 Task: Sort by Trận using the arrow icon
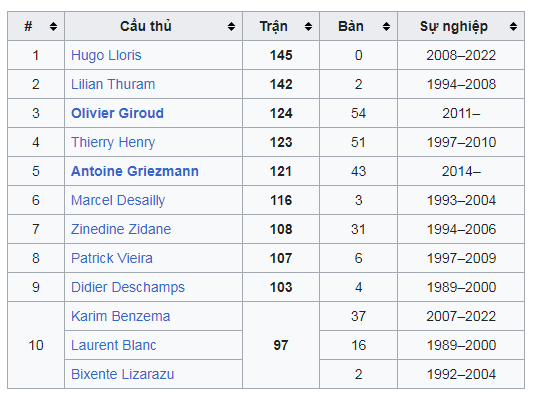point(308,26)
